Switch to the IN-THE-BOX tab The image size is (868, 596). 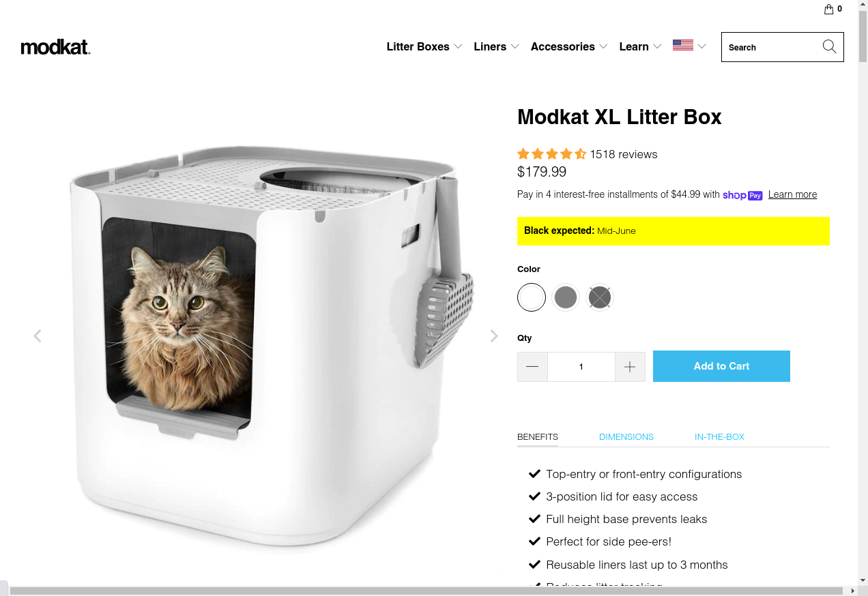(x=719, y=437)
